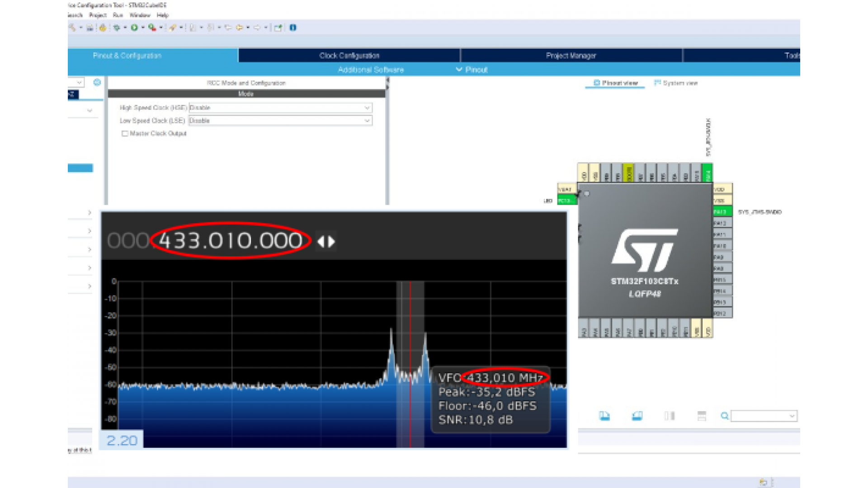The image size is (868, 488).
Task: Click the pin search input field
Action: click(x=761, y=416)
